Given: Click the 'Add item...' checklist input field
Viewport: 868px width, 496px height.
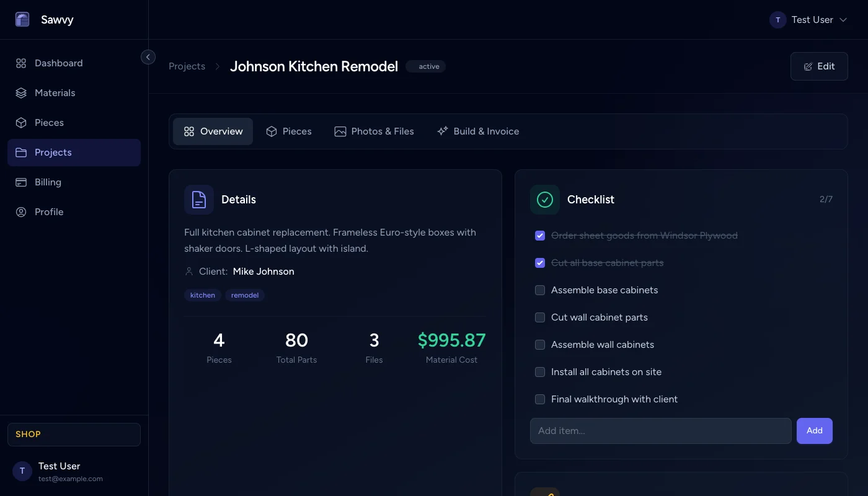Looking at the screenshot, I should pos(660,430).
